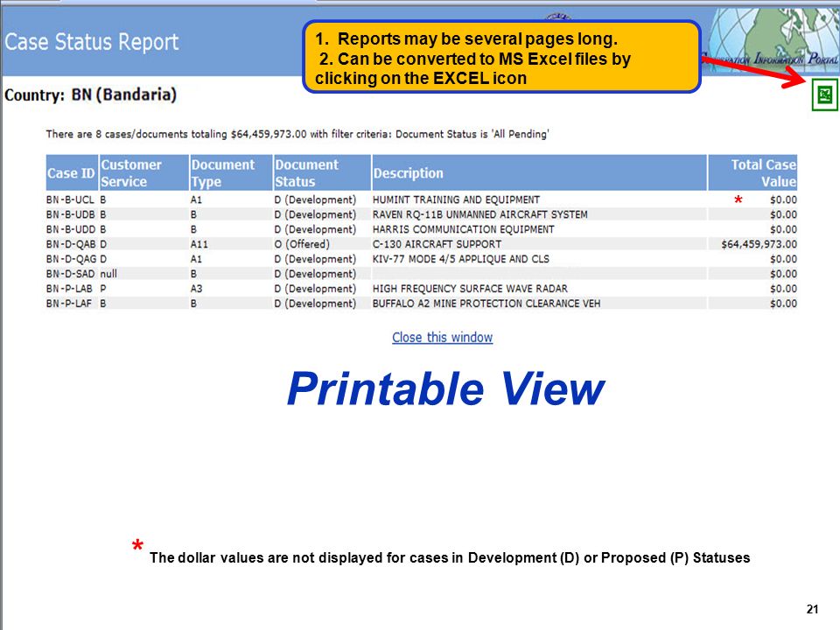The width and height of the screenshot is (840, 630).
Task: Click C-130 AIRCRAFT SUPPORT description
Action: pos(437,244)
